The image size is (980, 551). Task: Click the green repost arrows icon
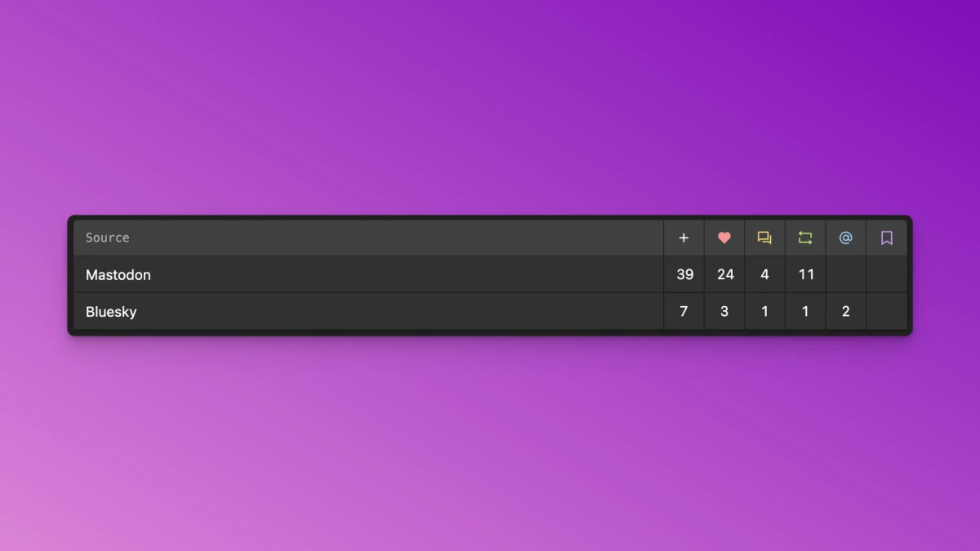pos(805,238)
